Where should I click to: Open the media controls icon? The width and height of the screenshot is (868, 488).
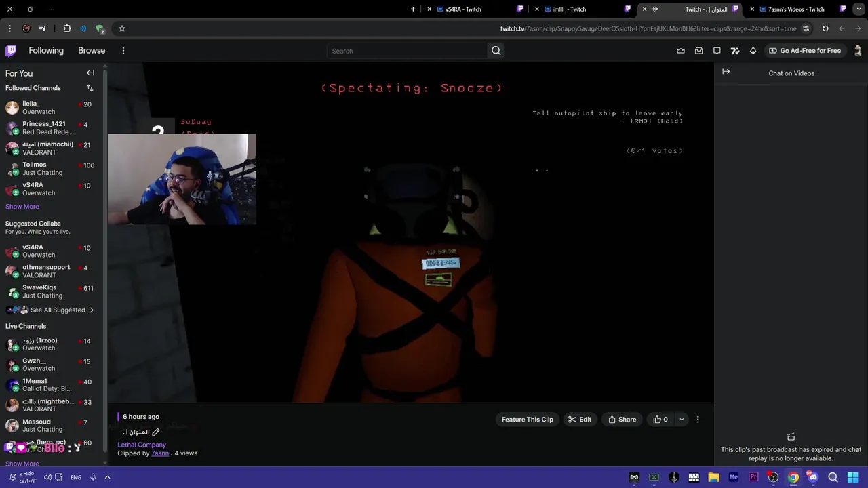click(x=43, y=28)
